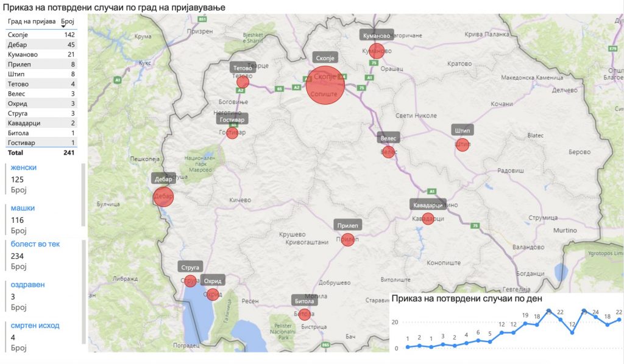Select the red Дебар bubble on map

163,197
